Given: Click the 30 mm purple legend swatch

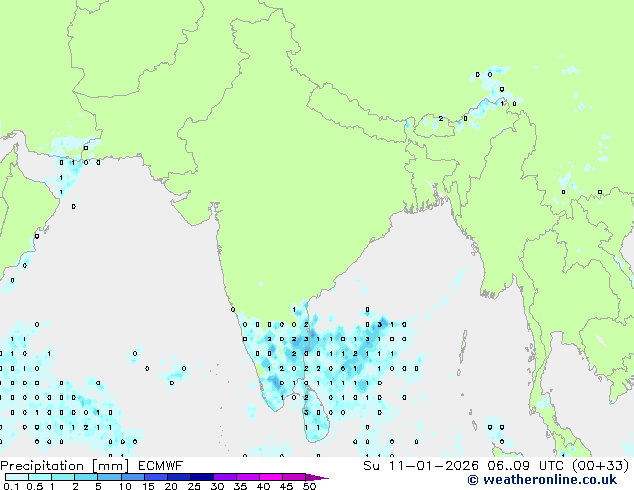Looking at the screenshot, I should pos(225,477).
